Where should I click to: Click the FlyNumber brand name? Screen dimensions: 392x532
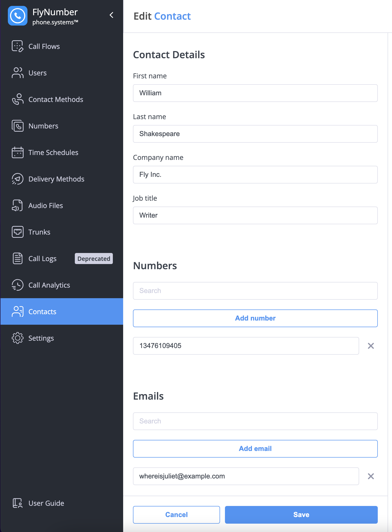point(55,12)
